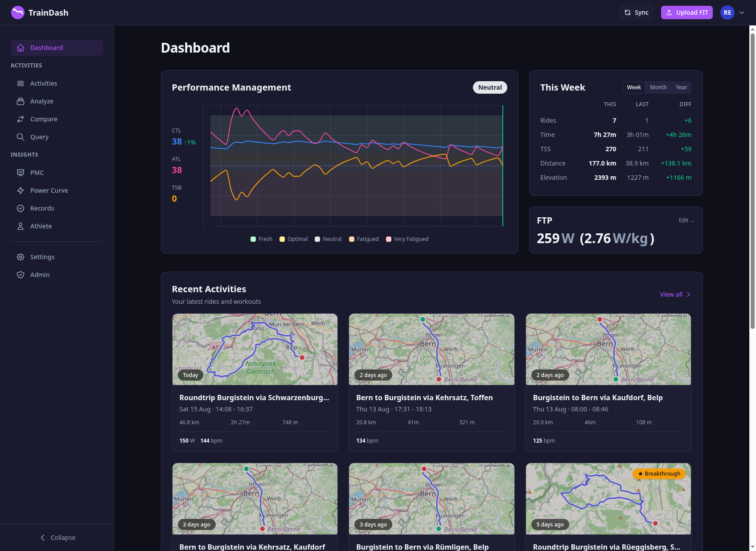Click the Today badge on first activity

click(x=190, y=375)
